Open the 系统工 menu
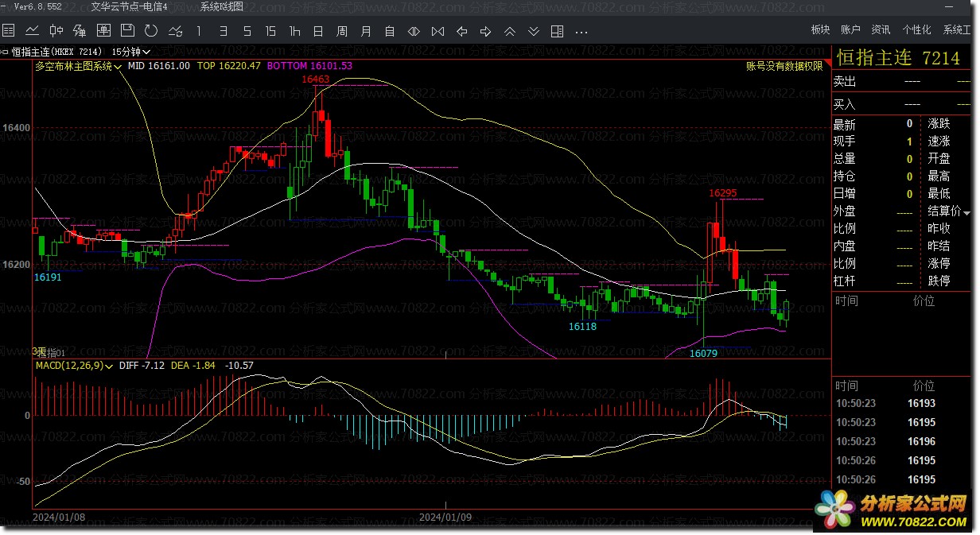 click(x=957, y=29)
